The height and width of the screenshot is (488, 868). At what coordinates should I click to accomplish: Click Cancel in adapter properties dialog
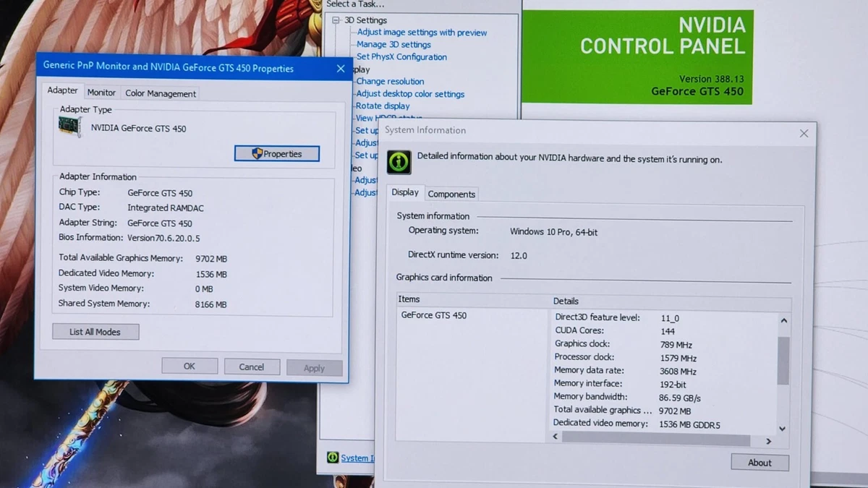pos(252,367)
